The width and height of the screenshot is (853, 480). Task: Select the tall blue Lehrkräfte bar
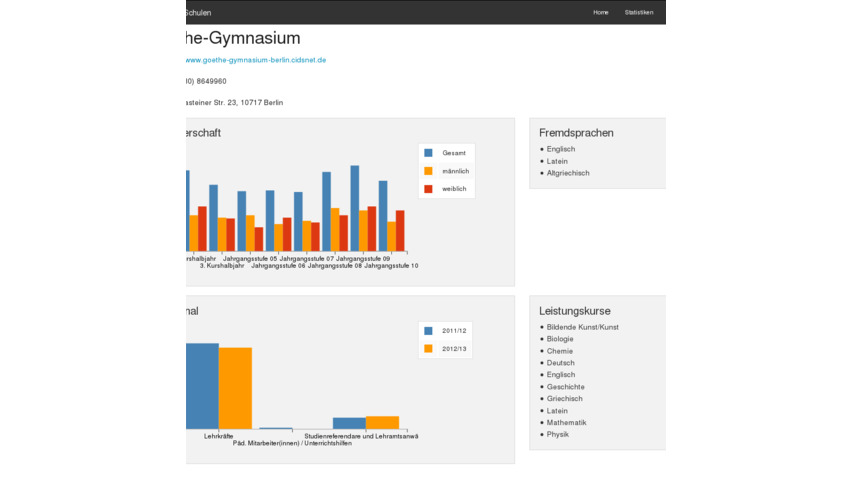(202, 385)
